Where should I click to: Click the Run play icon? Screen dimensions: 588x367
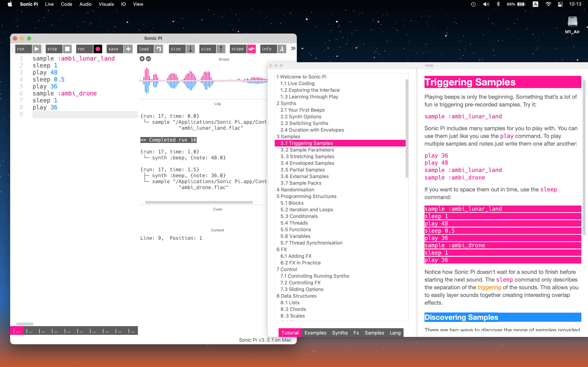[37, 49]
